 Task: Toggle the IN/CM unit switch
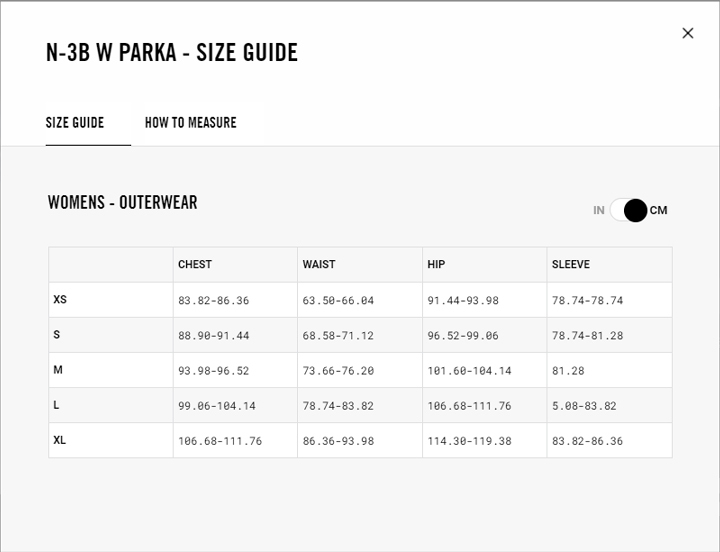630,210
